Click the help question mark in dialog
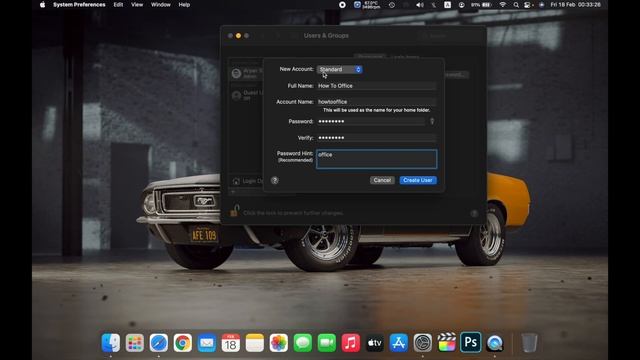The image size is (640, 360). coord(275,180)
